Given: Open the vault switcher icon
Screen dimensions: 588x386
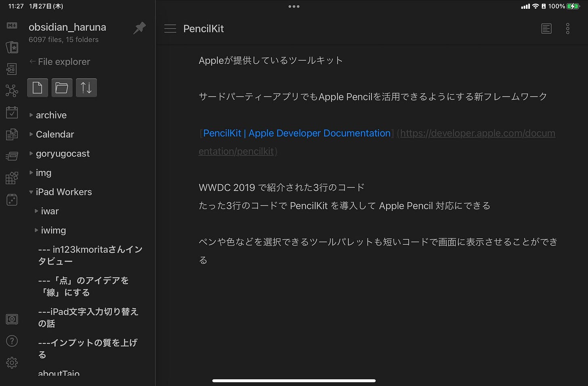Looking at the screenshot, I should [x=12, y=319].
